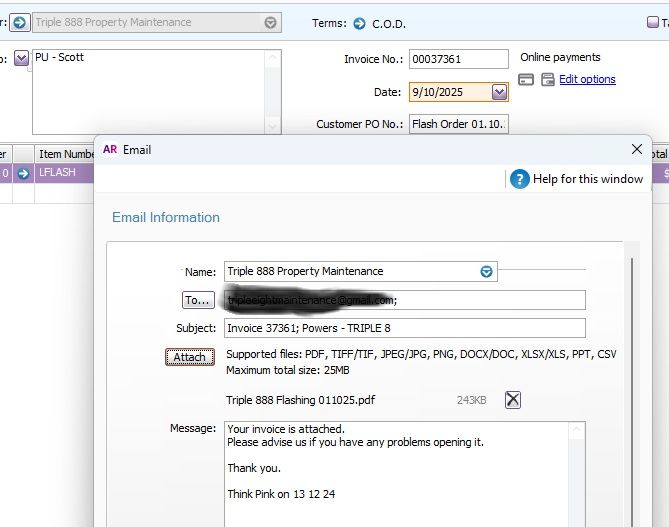Viewport: 669px width, 527px height.
Task: Click the LFLASH item row arrow icon
Action: (23, 173)
